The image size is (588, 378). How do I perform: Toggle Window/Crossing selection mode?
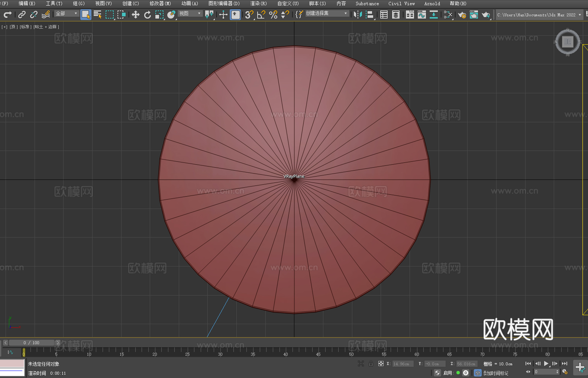122,14
